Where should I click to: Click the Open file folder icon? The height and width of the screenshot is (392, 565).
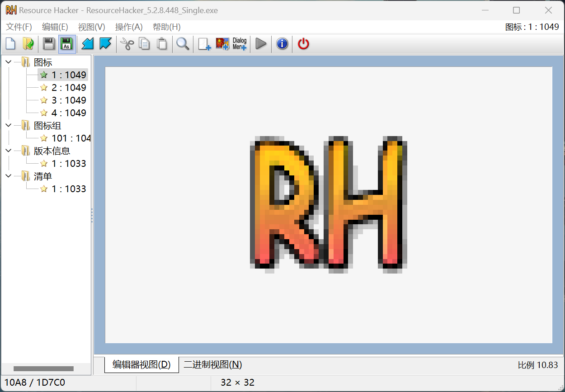[28, 43]
